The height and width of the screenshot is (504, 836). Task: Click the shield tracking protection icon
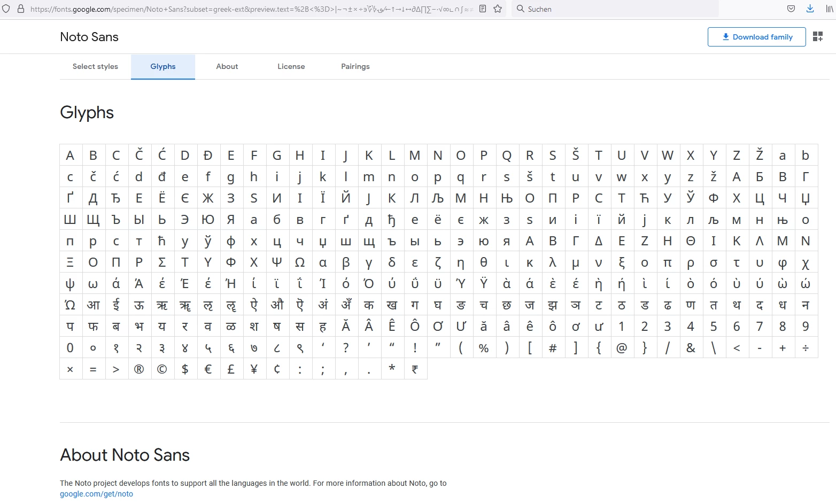[6, 9]
